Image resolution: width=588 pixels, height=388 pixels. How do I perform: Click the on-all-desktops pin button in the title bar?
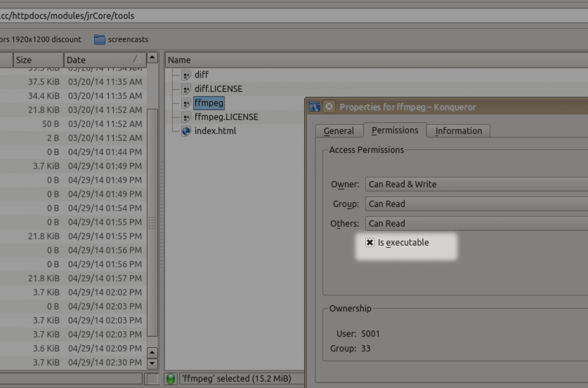pyautogui.click(x=329, y=107)
